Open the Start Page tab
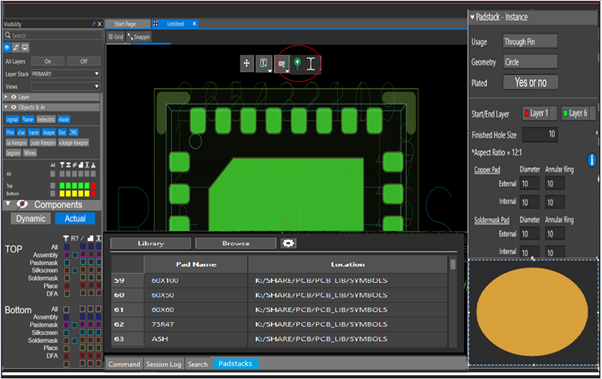This screenshot has height=379, width=602. (125, 24)
